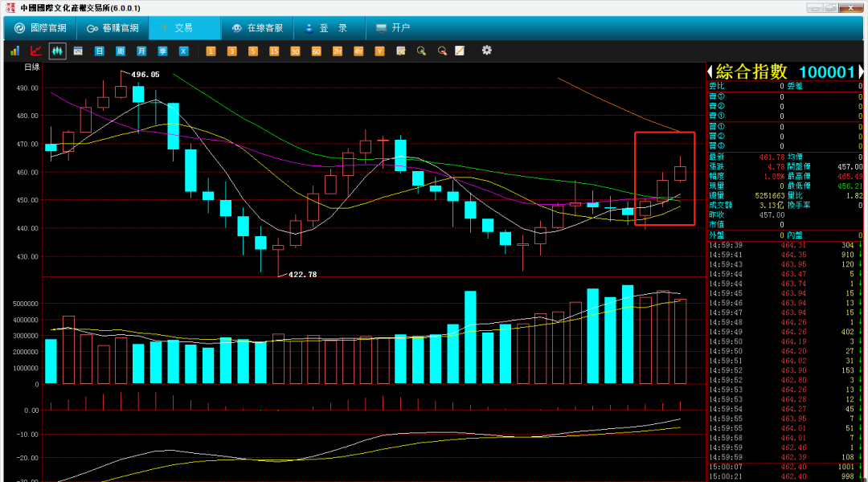The width and height of the screenshot is (868, 482).
Task: Select the 15-minute interval icon
Action: [274, 51]
